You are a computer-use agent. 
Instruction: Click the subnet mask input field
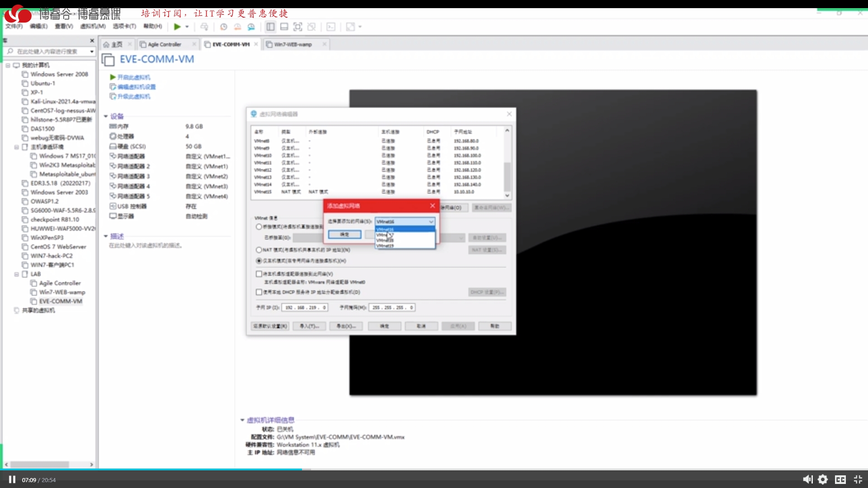(392, 308)
